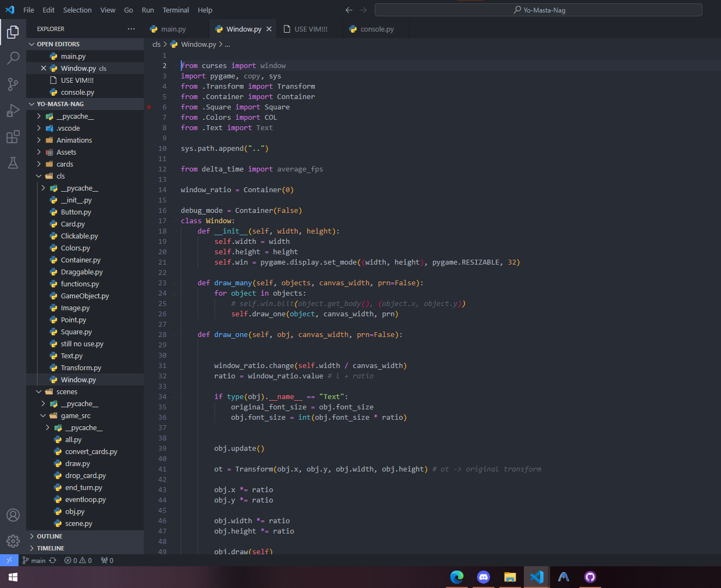This screenshot has height=588, width=721.
Task: Open the Manage gear icon
Action: tap(13, 541)
